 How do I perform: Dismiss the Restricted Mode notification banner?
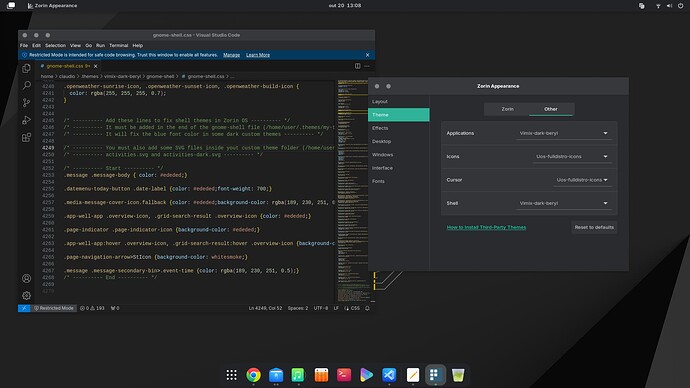click(367, 55)
